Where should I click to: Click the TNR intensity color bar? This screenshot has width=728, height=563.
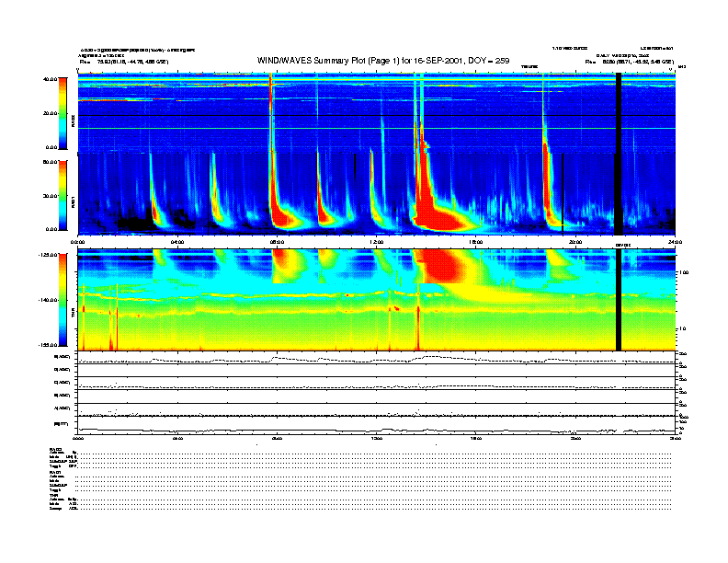(63, 300)
